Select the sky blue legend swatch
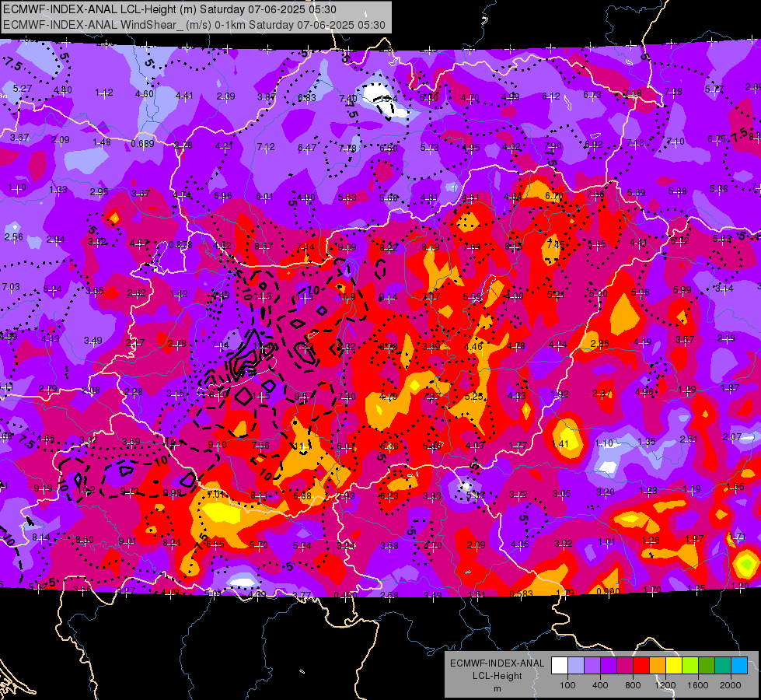This screenshot has width=761, height=700. [x=739, y=666]
